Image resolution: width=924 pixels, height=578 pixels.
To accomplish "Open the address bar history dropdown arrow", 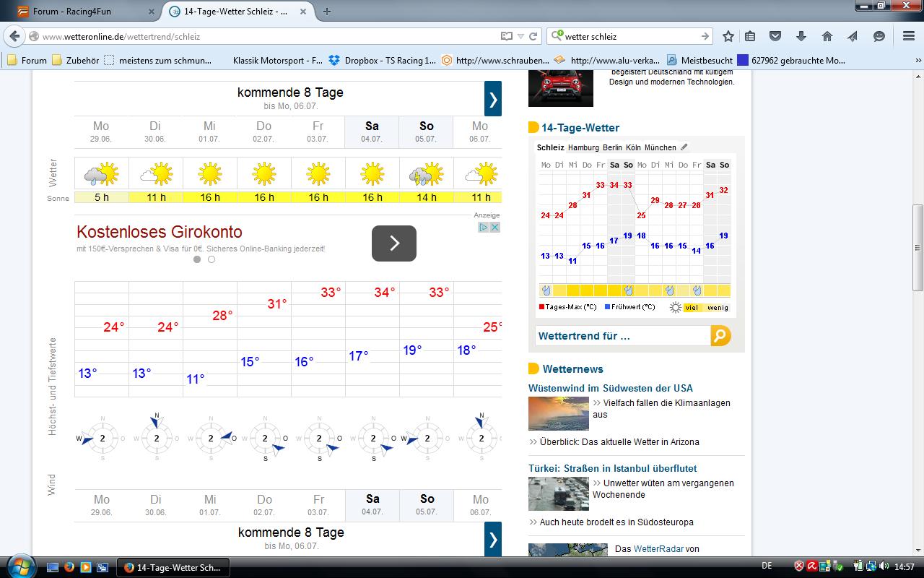I will pos(520,36).
